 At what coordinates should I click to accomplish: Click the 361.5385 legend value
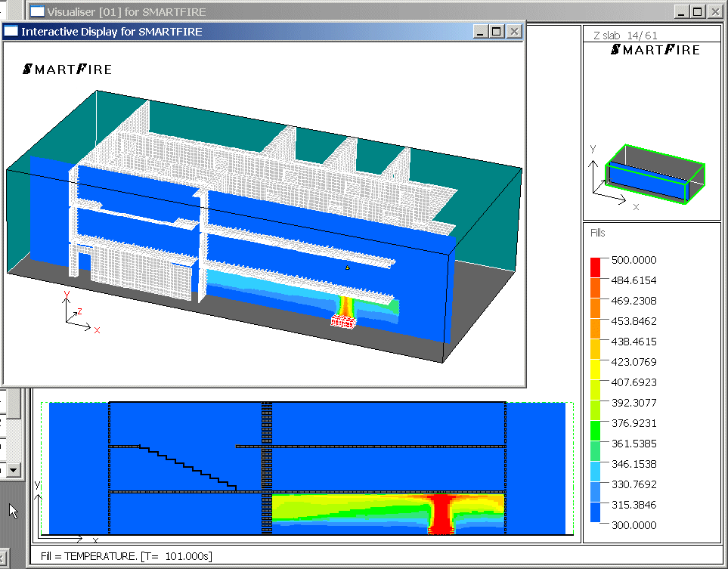point(634,444)
